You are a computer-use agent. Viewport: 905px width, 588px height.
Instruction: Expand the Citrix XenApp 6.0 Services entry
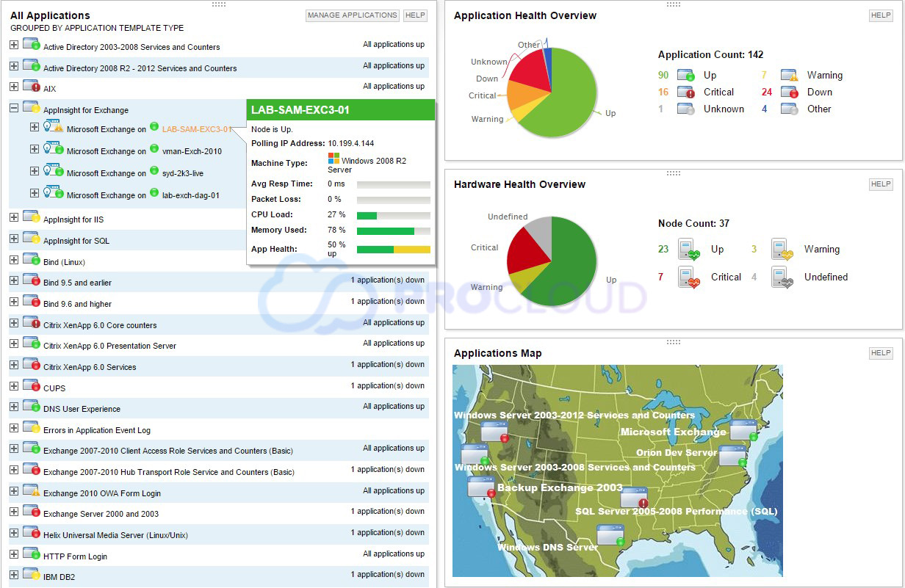[x=14, y=365]
